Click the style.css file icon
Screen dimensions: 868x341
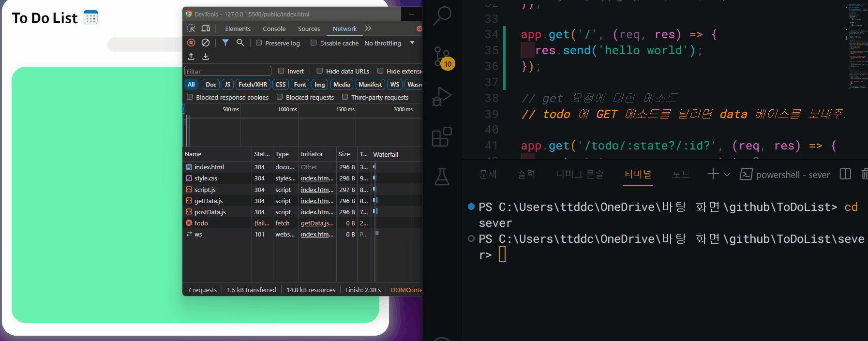(189, 178)
